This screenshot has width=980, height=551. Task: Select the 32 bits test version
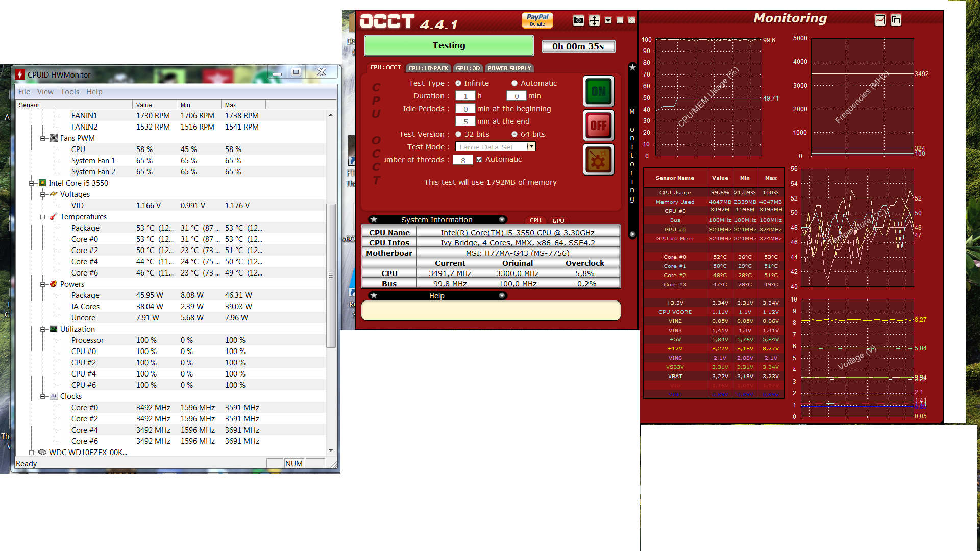tap(458, 134)
